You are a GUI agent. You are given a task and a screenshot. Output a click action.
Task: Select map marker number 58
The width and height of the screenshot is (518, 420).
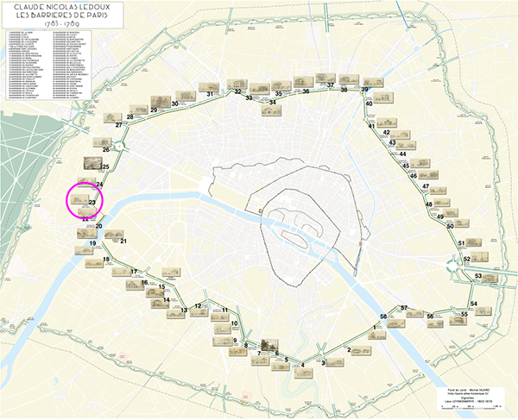click(x=383, y=318)
